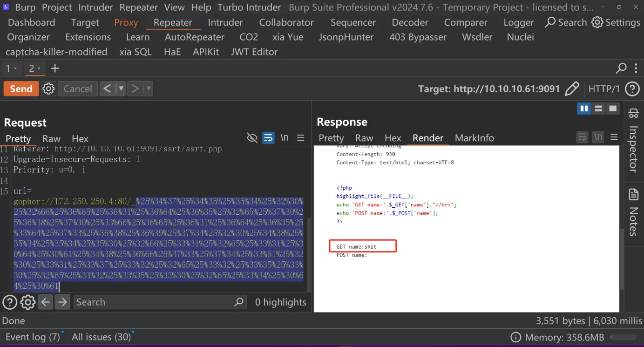Open search settings gear icon
Viewport: 644px width, 347px height.
[x=28, y=302]
